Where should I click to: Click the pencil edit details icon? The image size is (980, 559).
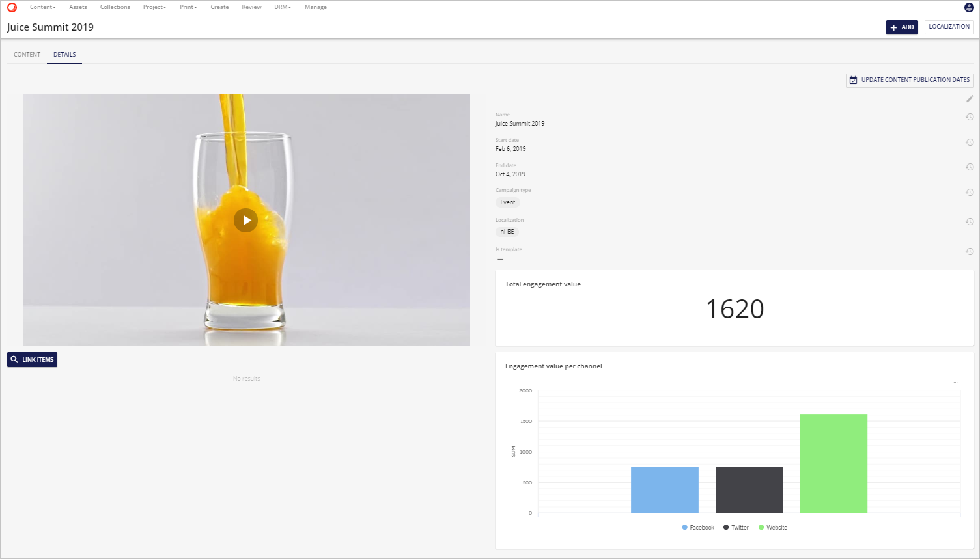[970, 99]
